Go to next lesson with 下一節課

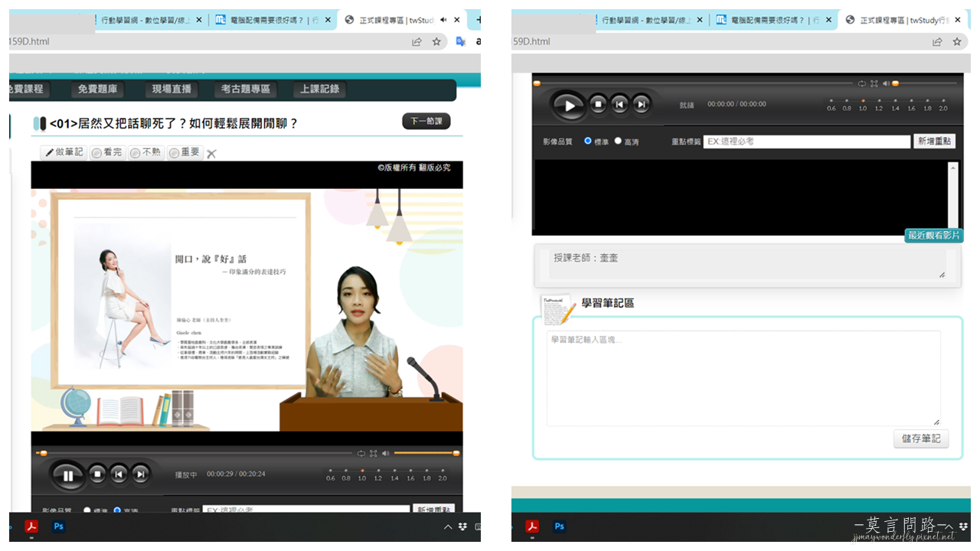(426, 121)
